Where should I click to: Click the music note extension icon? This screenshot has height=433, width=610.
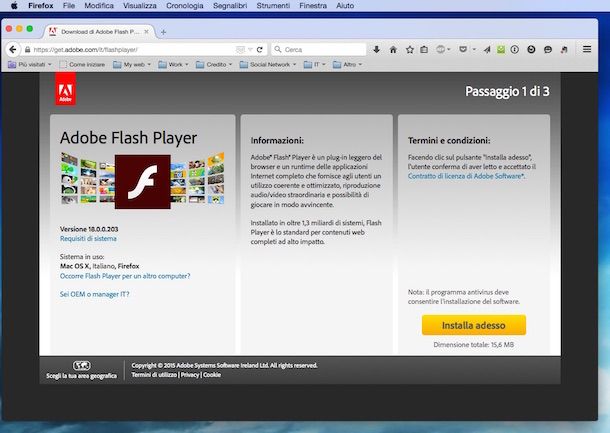tap(564, 49)
